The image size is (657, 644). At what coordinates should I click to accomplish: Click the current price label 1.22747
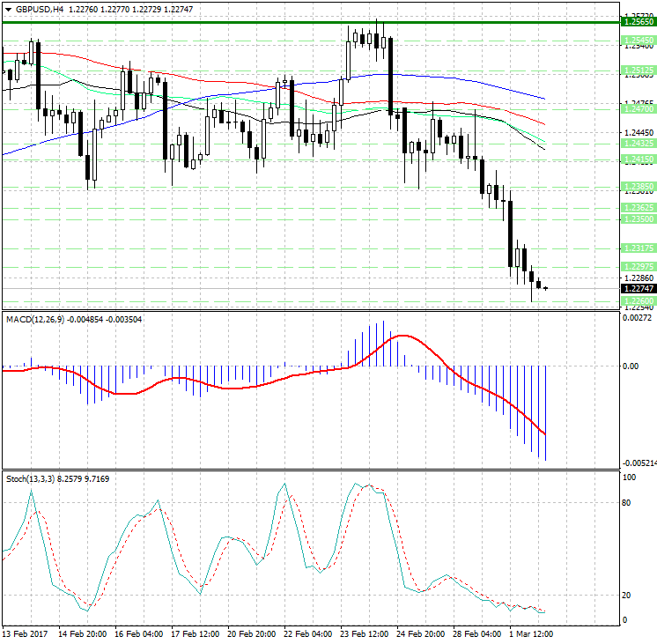click(x=638, y=288)
